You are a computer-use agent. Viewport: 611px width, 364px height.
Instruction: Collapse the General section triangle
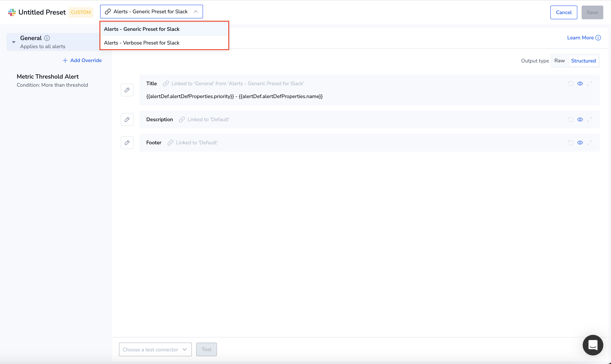(x=14, y=42)
